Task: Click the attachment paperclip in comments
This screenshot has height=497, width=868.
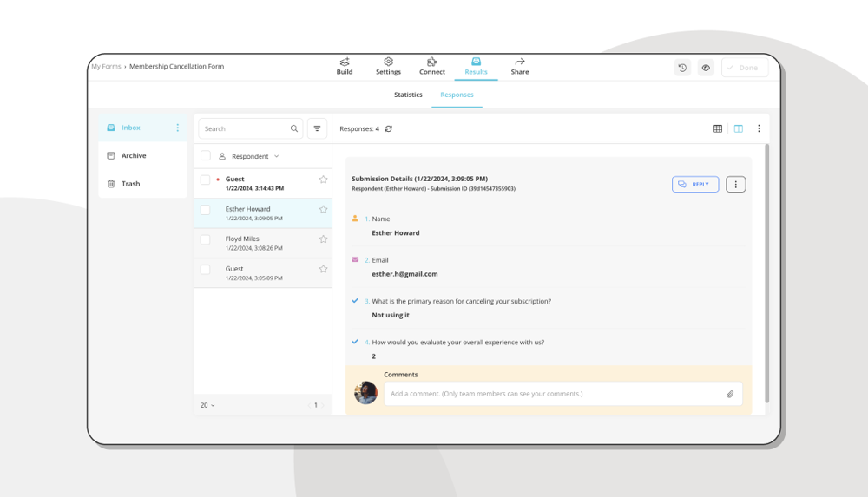Action: [x=730, y=394]
